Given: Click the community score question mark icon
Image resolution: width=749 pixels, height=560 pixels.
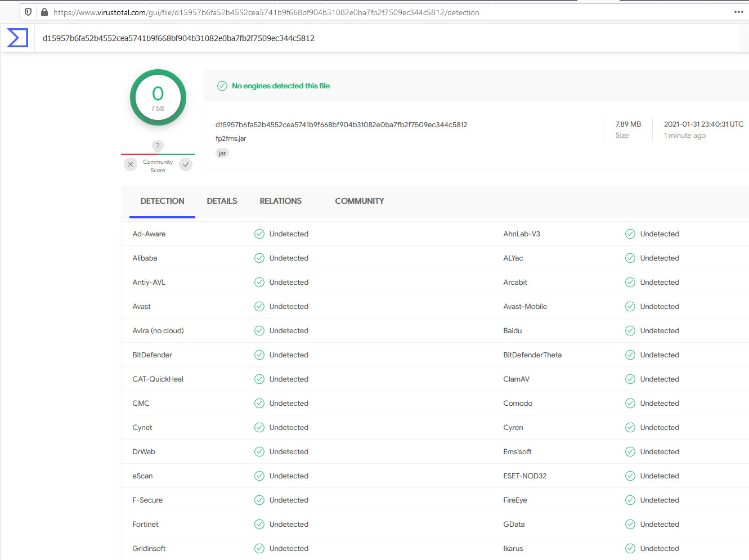Looking at the screenshot, I should (x=158, y=146).
